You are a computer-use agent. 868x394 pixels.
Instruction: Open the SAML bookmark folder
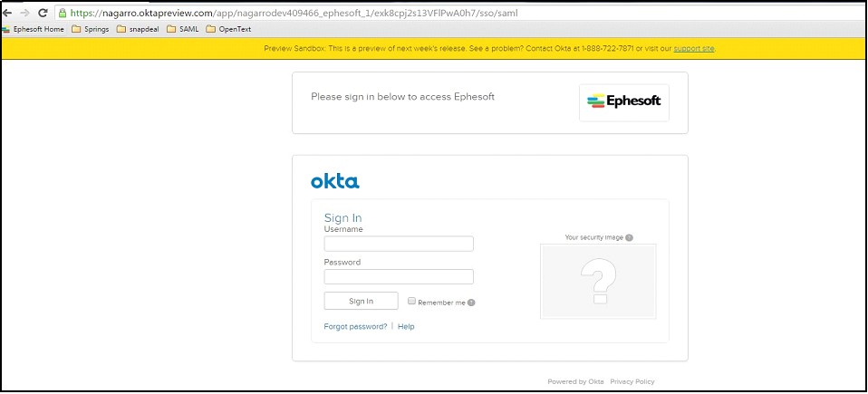coord(183,29)
